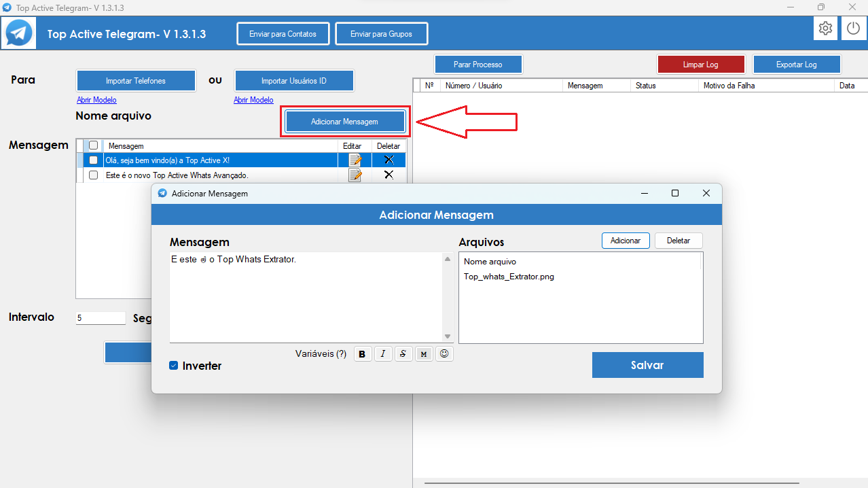
Task: Minimize the Adicionar Mensagem dialog
Action: pyautogui.click(x=644, y=193)
